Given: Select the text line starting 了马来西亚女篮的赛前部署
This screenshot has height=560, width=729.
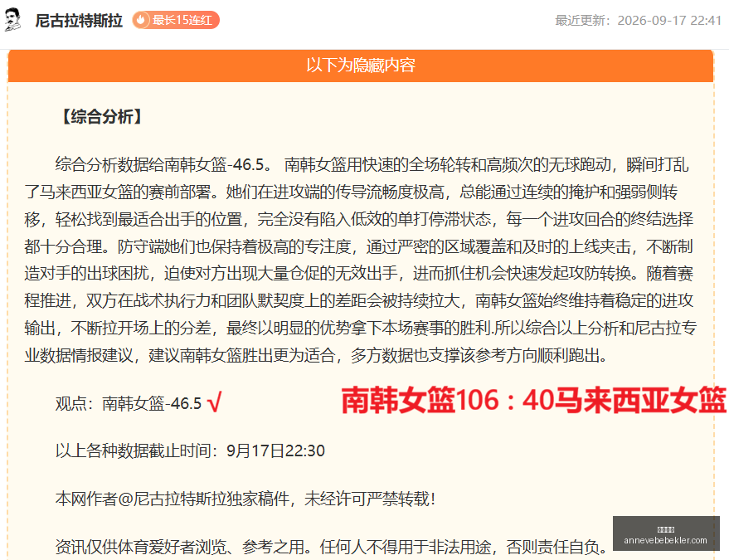Looking at the screenshot, I should click(351, 192).
